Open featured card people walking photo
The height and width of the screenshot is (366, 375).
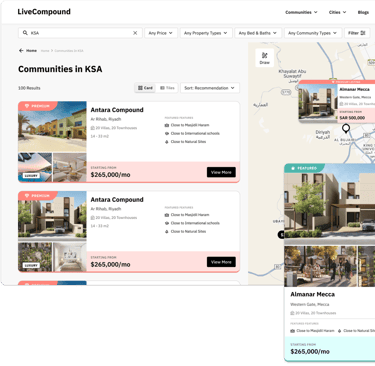coord(320,266)
